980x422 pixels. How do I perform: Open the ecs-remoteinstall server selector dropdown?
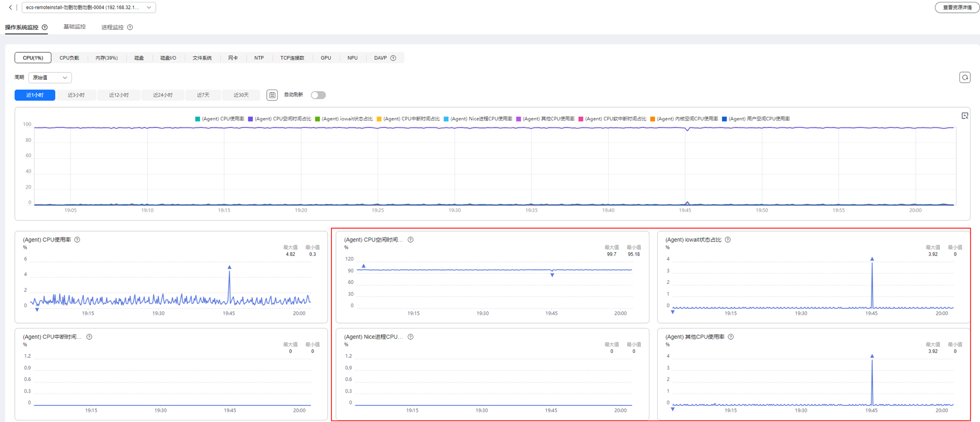89,7
